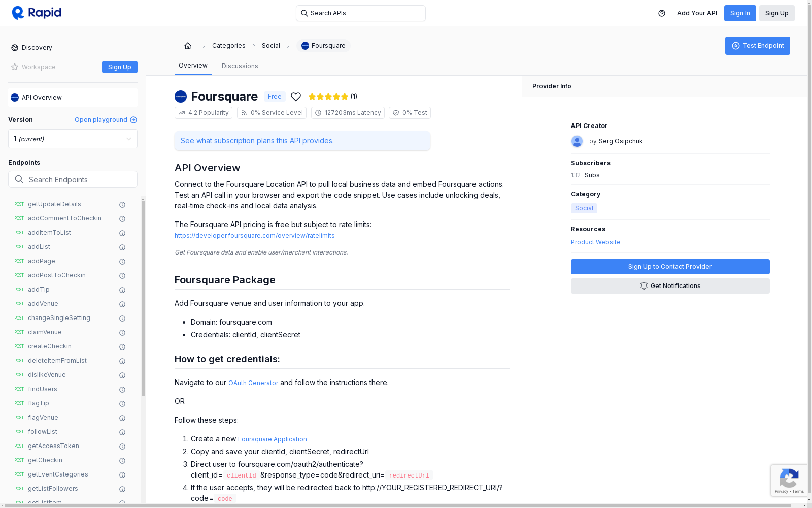
Task: Switch to the Overview tab
Action: (x=193, y=66)
